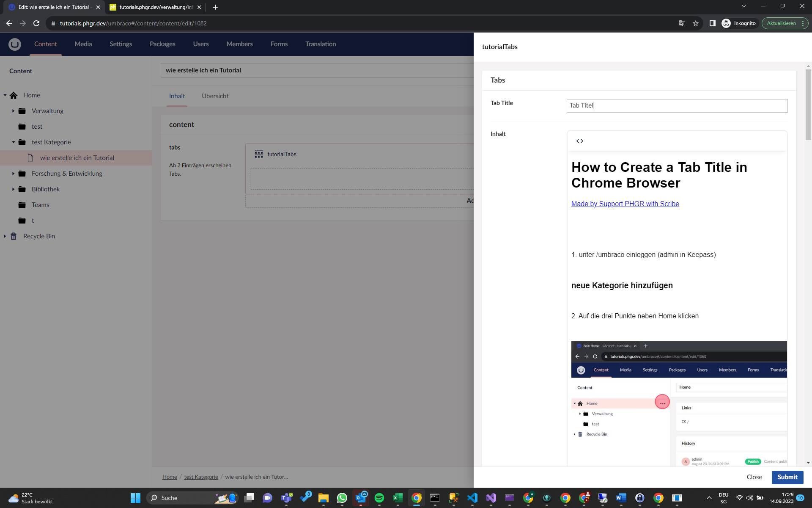Collapse the Home tree node
This screenshot has width=812, height=508.
(5, 95)
